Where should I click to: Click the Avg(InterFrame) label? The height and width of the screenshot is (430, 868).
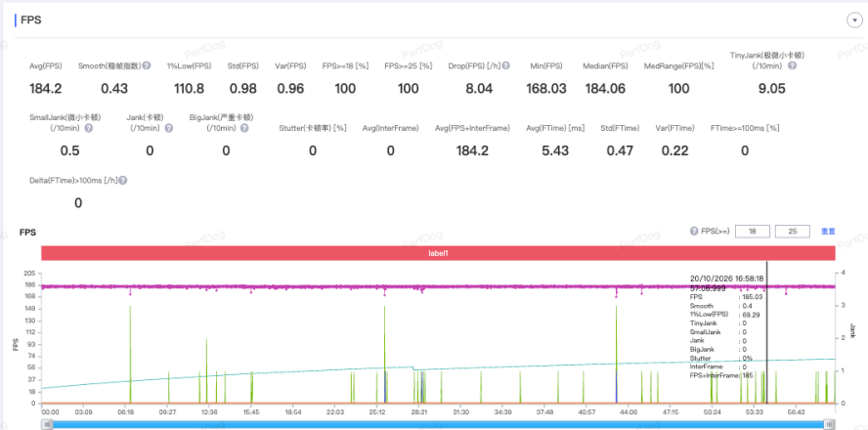pos(390,128)
